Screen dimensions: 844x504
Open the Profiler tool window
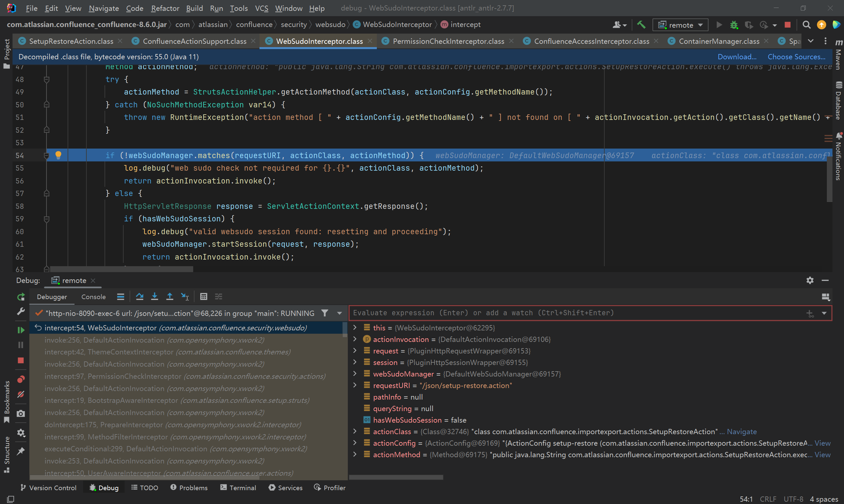point(330,488)
